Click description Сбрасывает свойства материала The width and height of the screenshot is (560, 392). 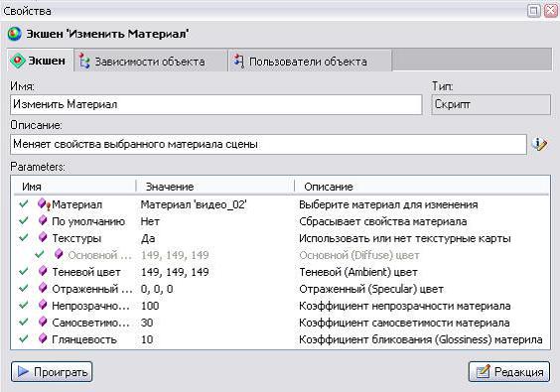[383, 221]
